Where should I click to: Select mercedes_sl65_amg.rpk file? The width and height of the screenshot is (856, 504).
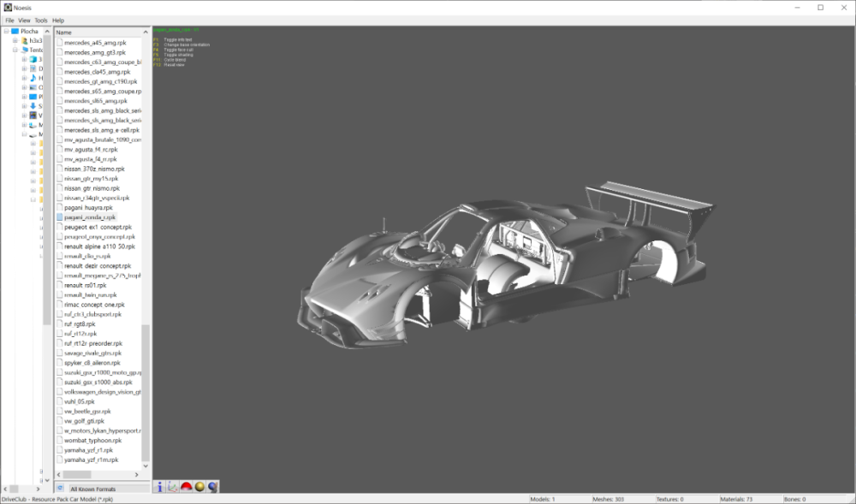[96, 101]
